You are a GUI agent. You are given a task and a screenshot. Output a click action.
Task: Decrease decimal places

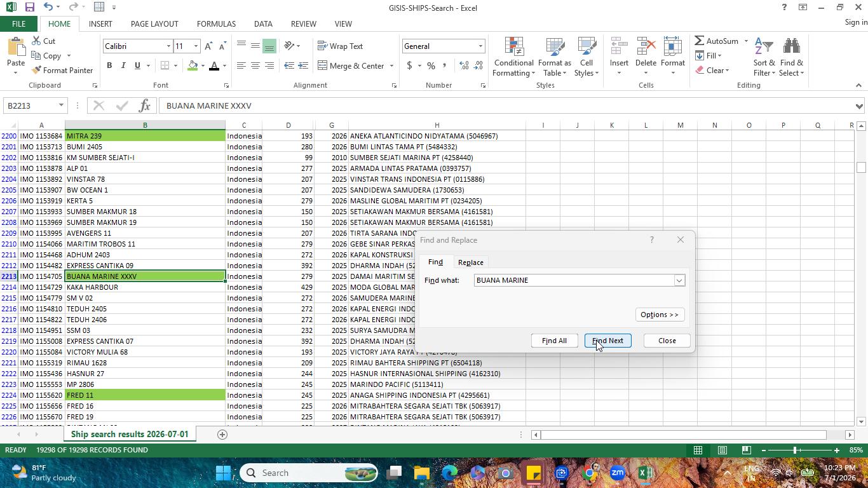coord(477,66)
